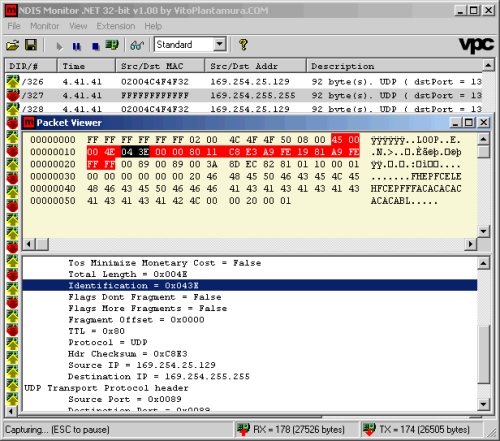The height and width of the screenshot is (441, 500).
Task: Click hex offset row 00000050
Action: coord(53,201)
